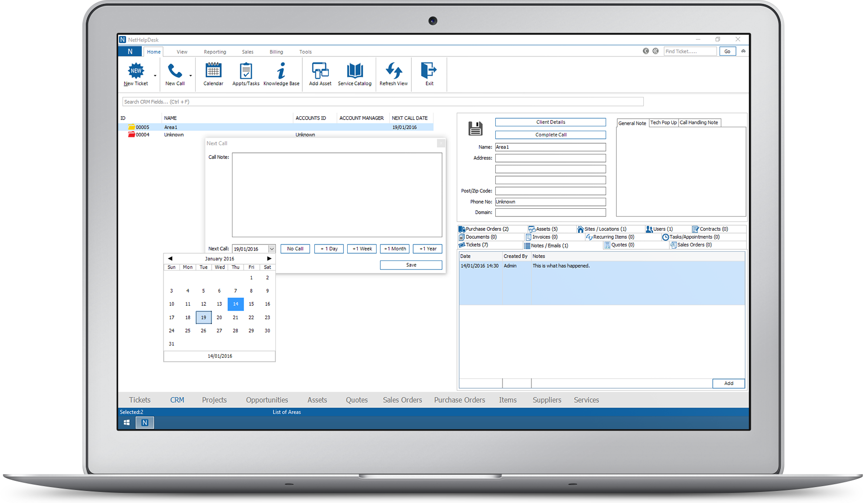Click the N application menu button
The width and height of the screenshot is (868, 503).
pyautogui.click(x=130, y=52)
